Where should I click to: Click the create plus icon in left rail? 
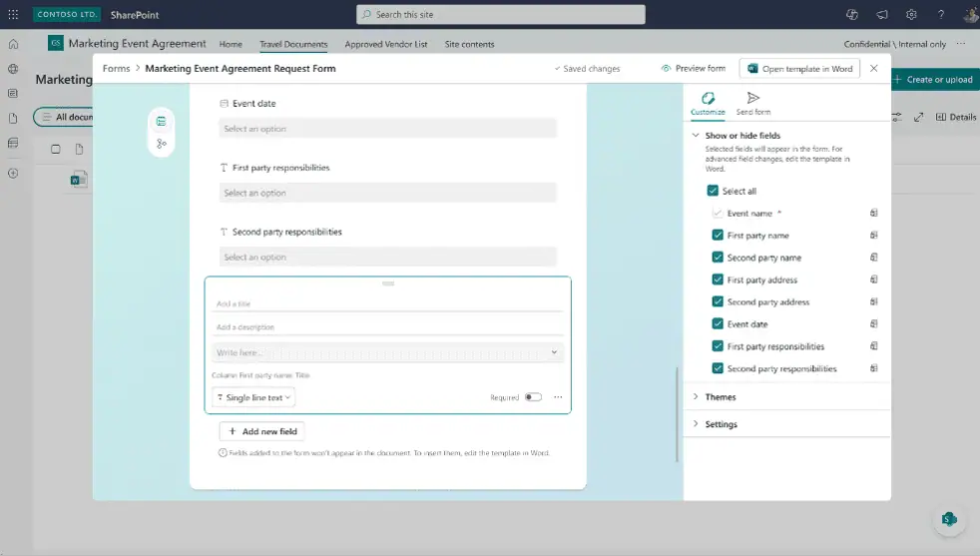click(13, 174)
